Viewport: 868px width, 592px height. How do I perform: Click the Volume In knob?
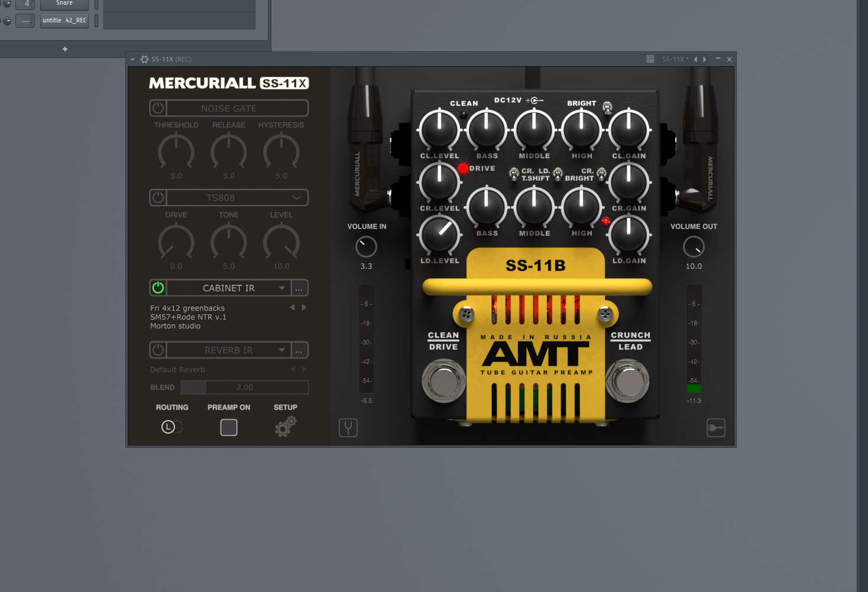pyautogui.click(x=366, y=247)
